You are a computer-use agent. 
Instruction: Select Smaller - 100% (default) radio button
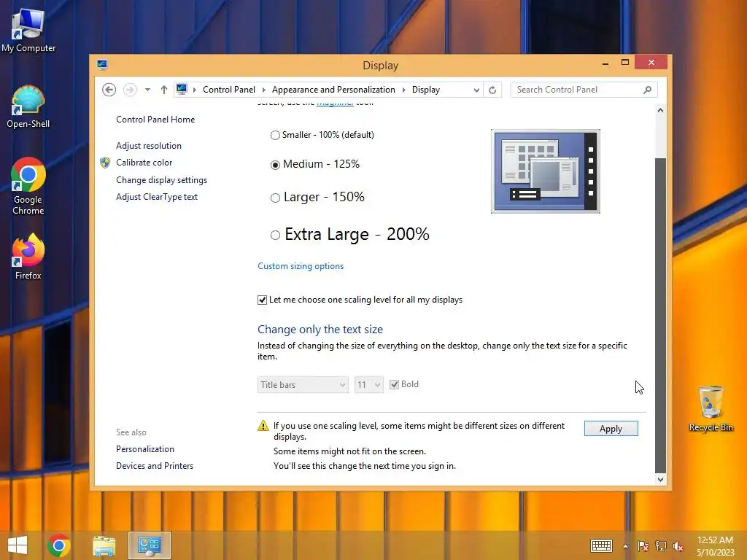click(x=275, y=135)
